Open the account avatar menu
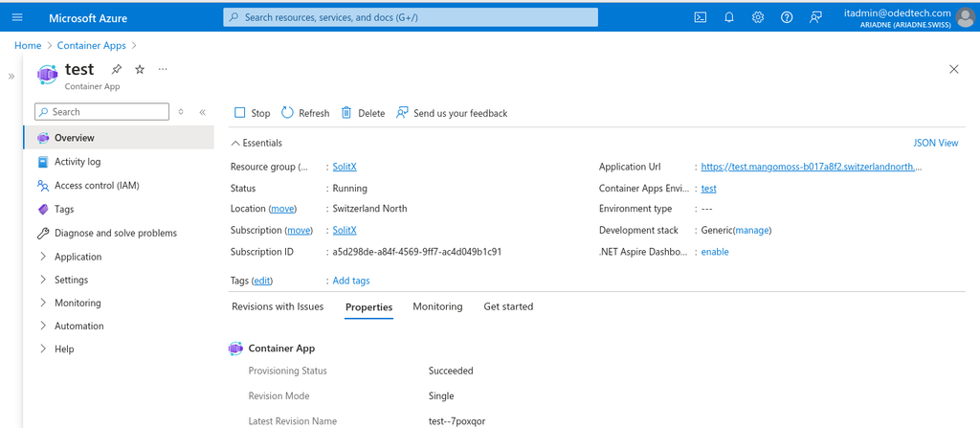 coord(965,18)
